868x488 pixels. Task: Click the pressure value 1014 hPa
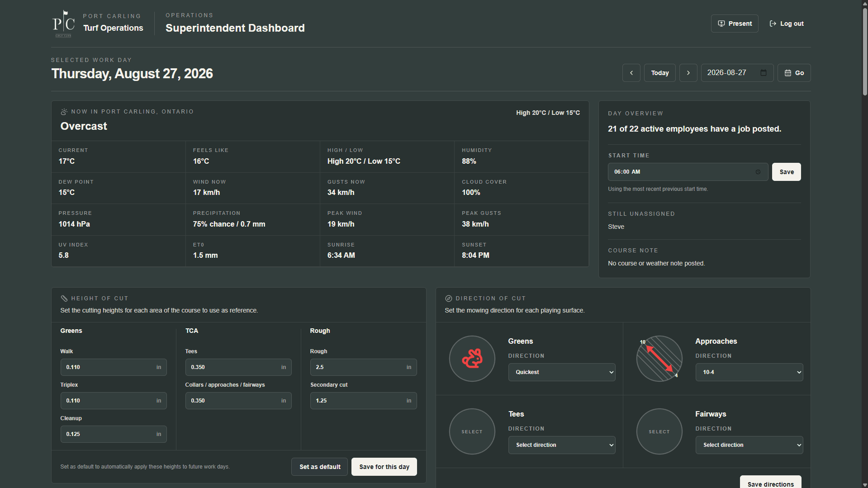pos(74,224)
